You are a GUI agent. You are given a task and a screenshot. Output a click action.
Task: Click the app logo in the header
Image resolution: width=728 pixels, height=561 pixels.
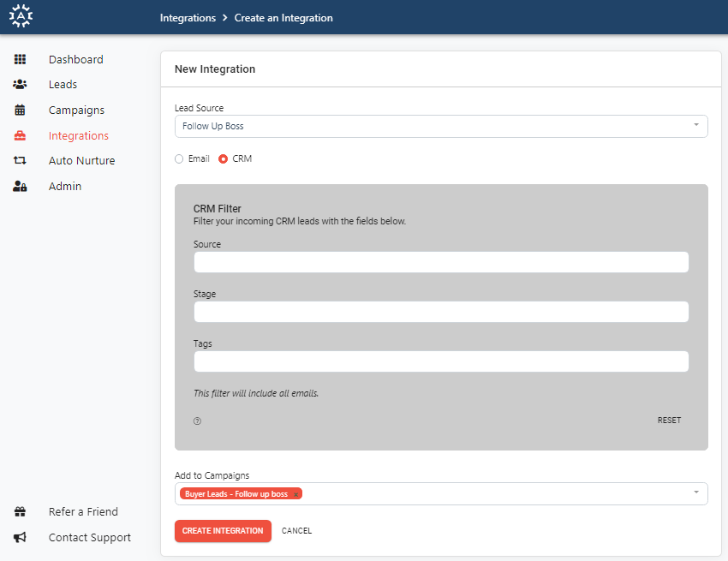(x=21, y=16)
